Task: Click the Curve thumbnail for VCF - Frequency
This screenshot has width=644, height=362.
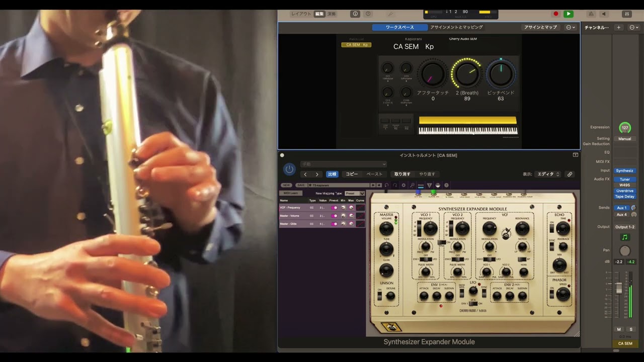Action: click(x=361, y=208)
